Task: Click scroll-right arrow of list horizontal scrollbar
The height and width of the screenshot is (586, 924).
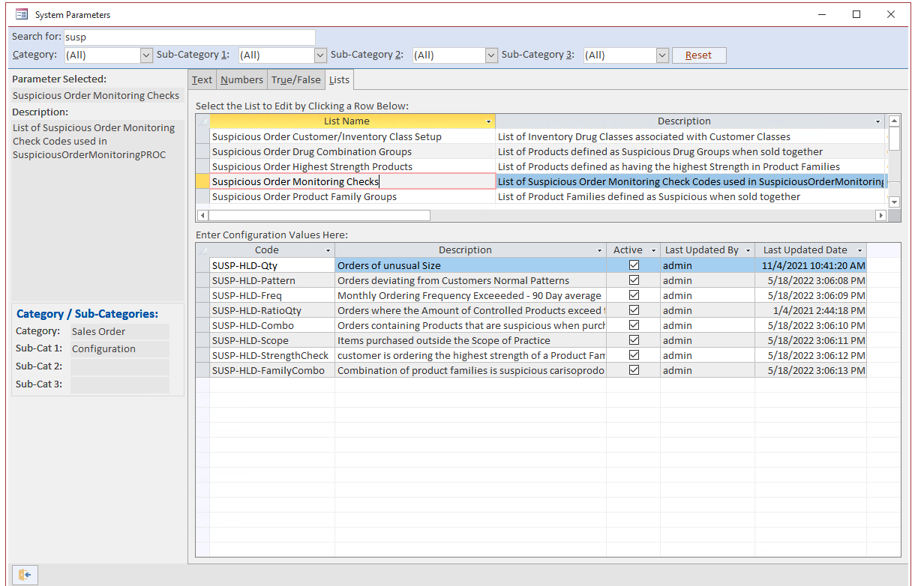Action: click(880, 215)
